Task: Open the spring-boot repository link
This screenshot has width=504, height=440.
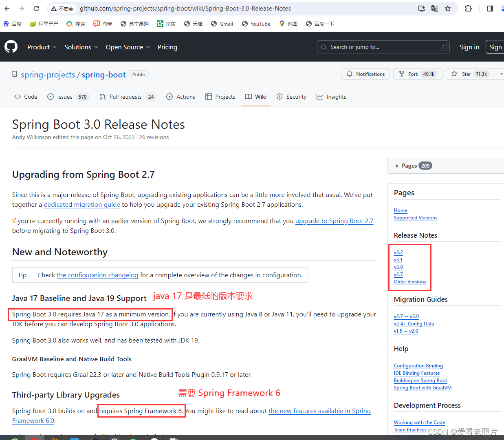Action: point(103,75)
